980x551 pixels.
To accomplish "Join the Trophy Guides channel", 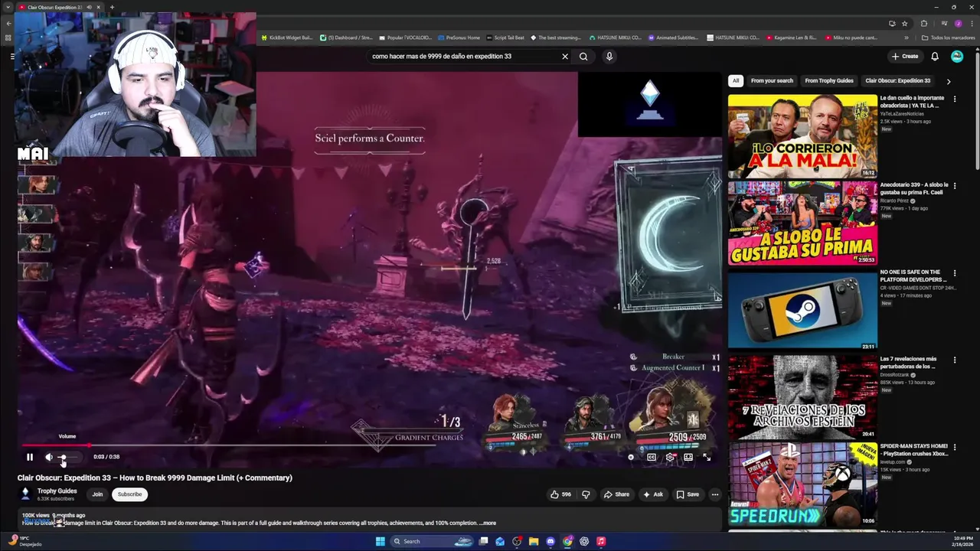I will coord(97,494).
